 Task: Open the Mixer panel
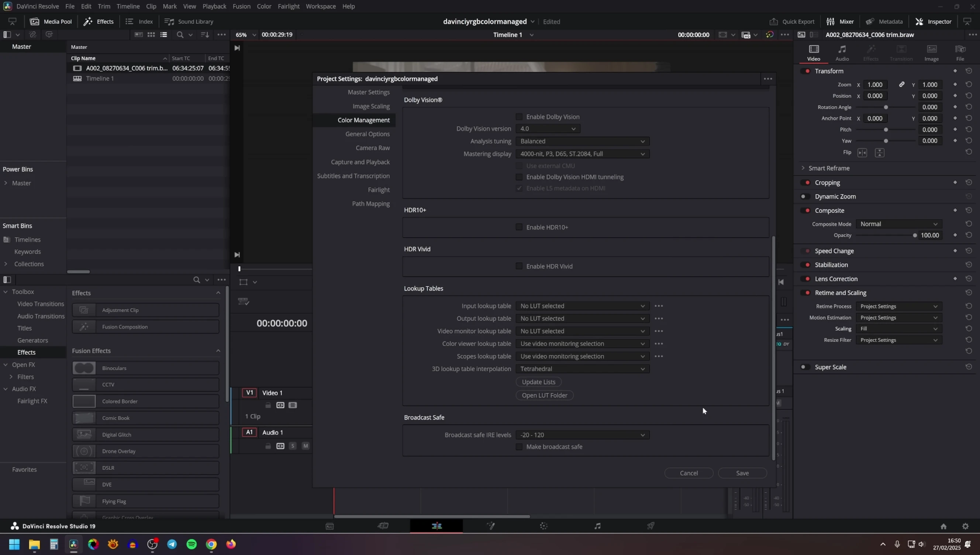point(840,21)
